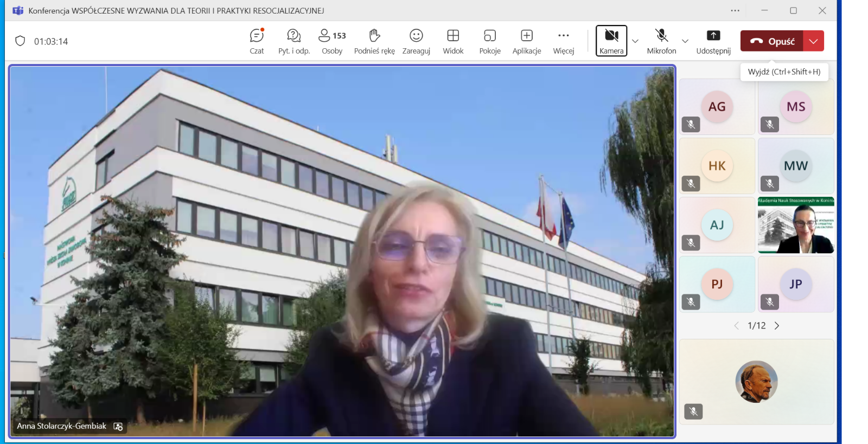Show the Osoby participants list
Screen dimensions: 868x444
[x=331, y=41]
